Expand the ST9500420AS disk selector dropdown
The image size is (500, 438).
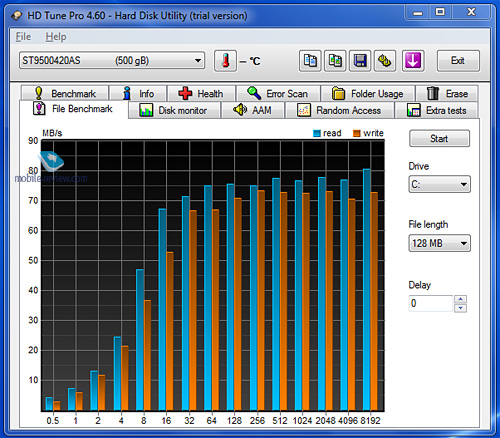(112, 60)
